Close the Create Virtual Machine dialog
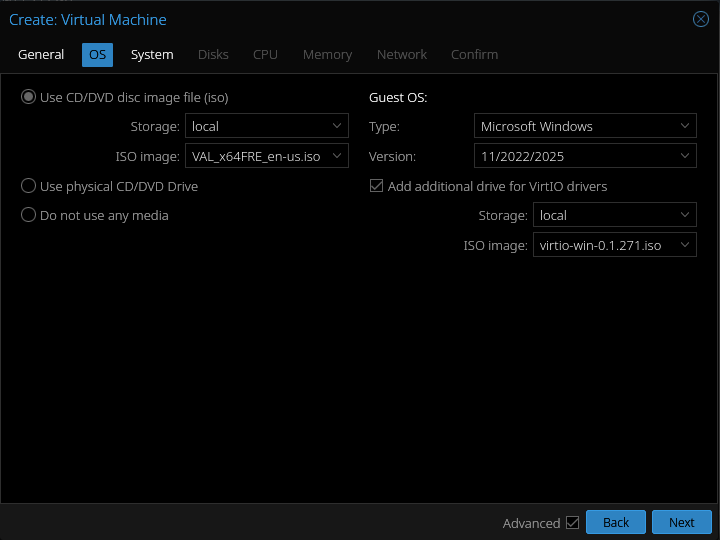720x540 pixels. [701, 19]
